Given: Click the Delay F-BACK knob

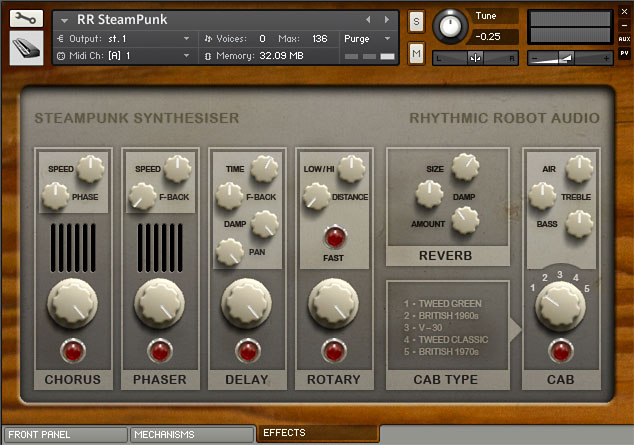Looking at the screenshot, I should [229, 196].
